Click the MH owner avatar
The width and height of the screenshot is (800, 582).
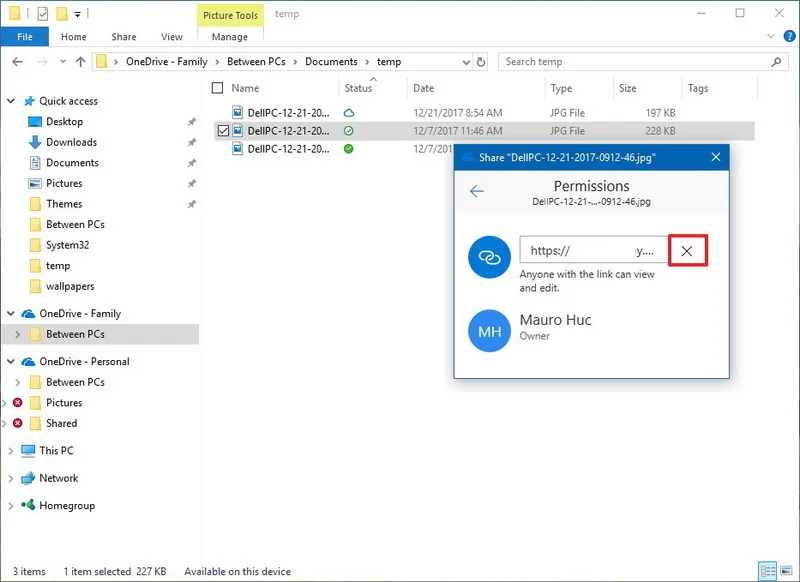pos(489,332)
